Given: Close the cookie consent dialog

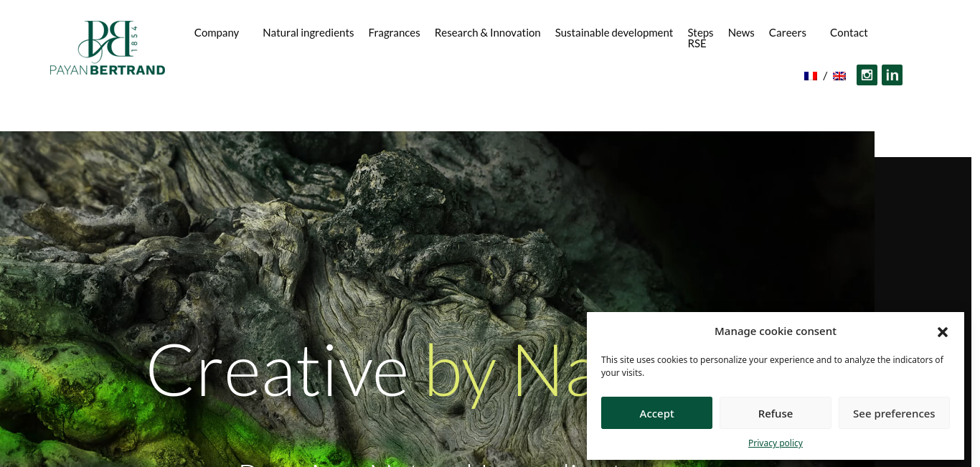Looking at the screenshot, I should coord(943,332).
